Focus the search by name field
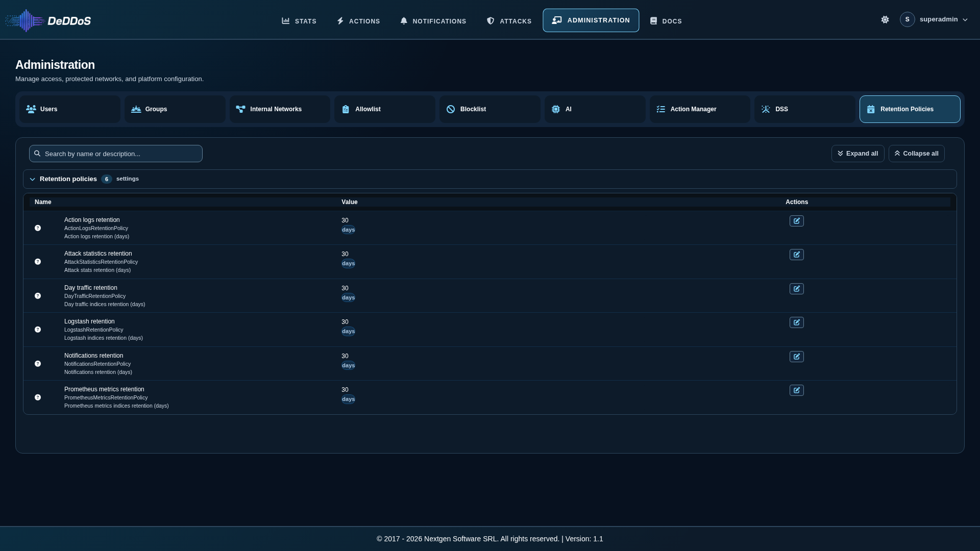 (116, 154)
